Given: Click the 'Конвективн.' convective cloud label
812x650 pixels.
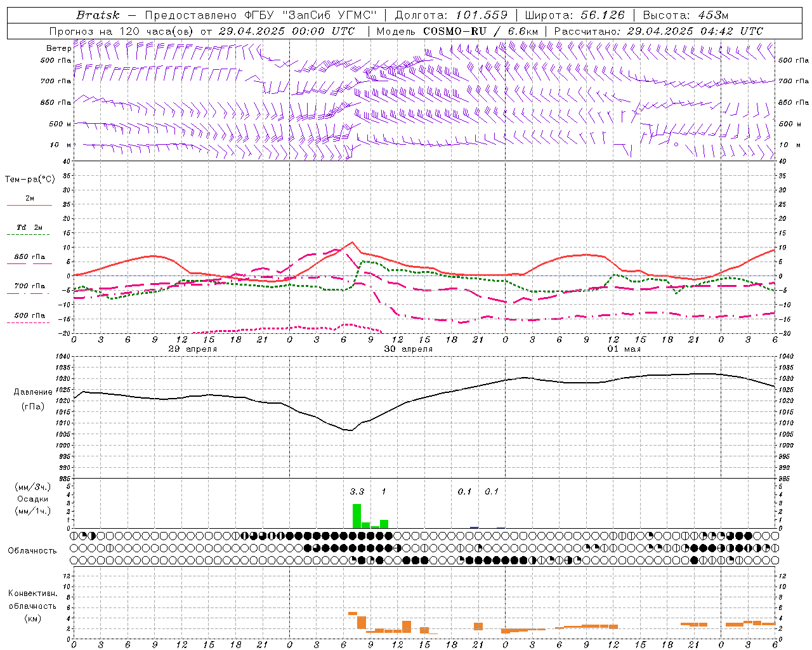Looking at the screenshot, I should click(32, 594).
